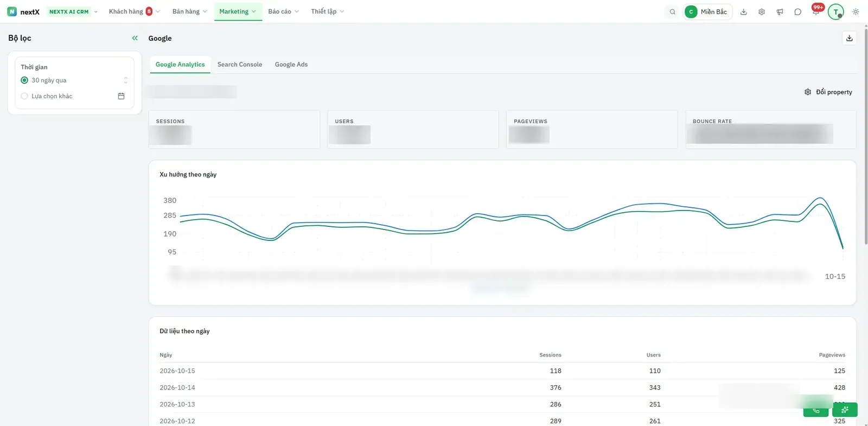
Task: Click the users value 110
Action: tap(655, 371)
